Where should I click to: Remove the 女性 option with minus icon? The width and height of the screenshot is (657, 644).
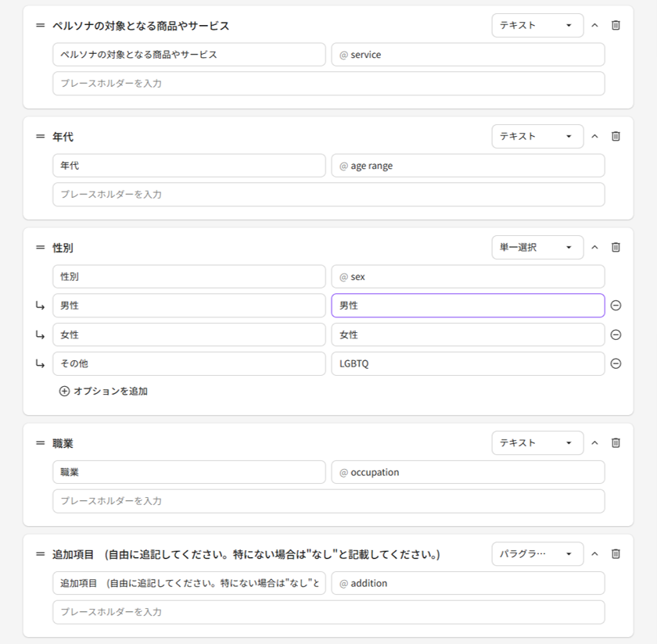tap(616, 335)
